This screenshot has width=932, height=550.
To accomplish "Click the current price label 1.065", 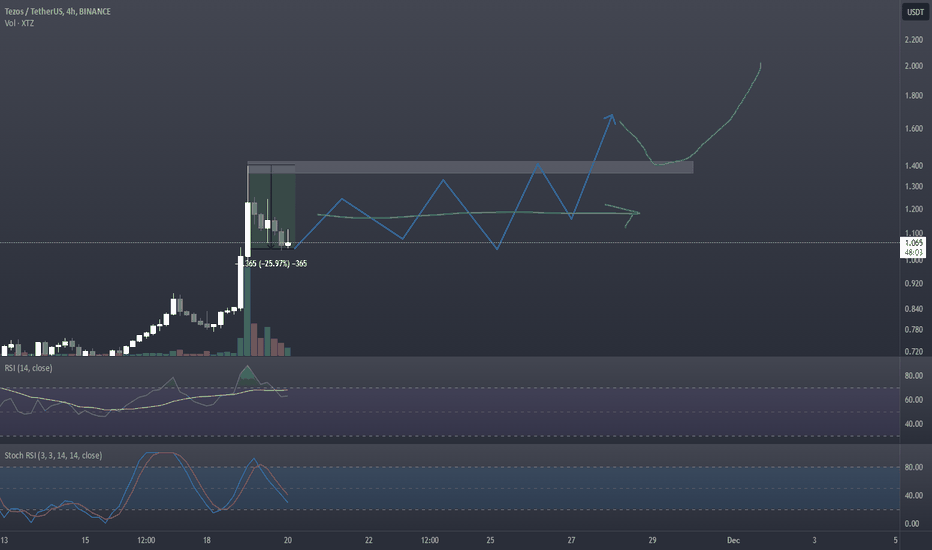I will click(x=914, y=243).
